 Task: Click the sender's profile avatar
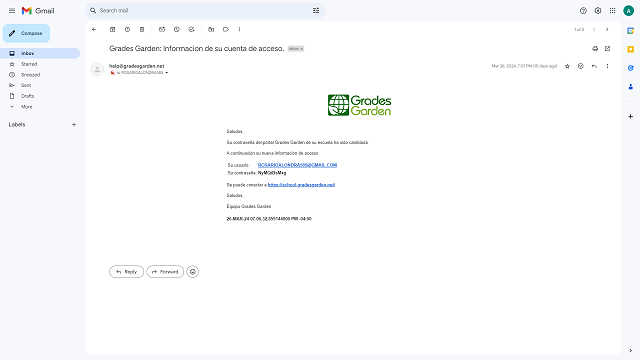click(x=97, y=69)
